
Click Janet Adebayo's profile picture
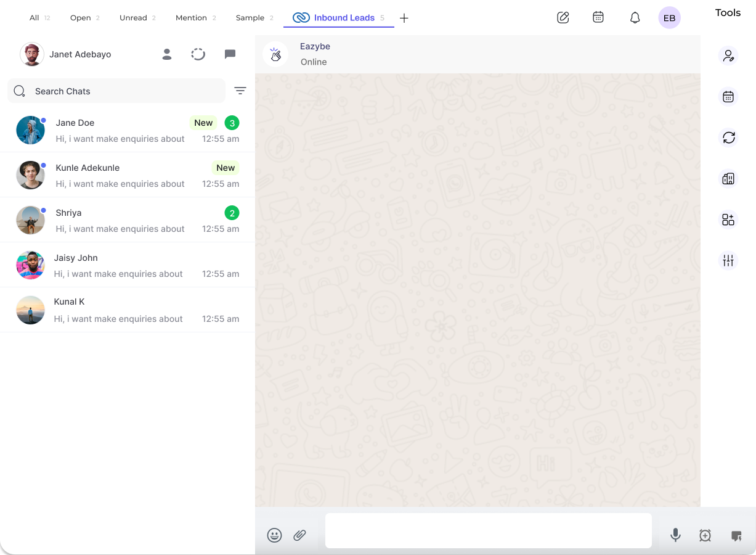click(x=31, y=54)
